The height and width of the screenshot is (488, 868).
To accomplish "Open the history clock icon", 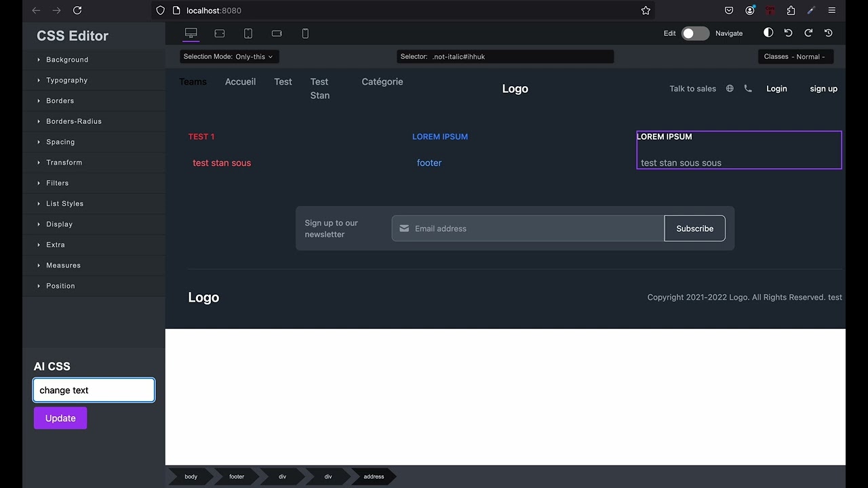I will [x=828, y=33].
